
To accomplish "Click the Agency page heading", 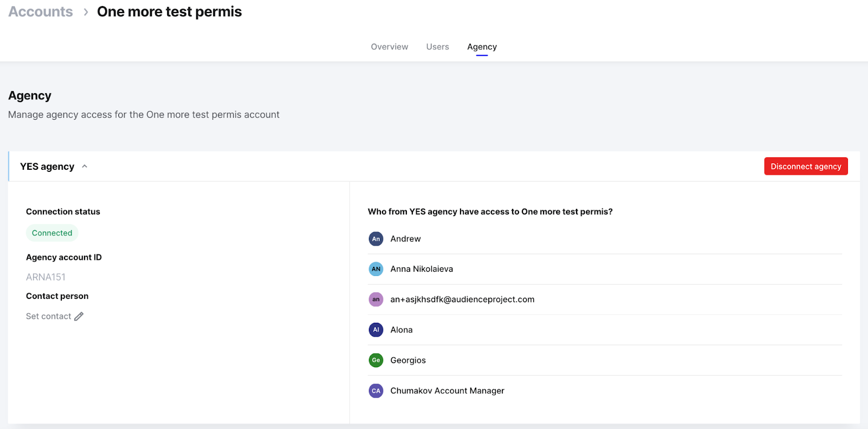I will coord(30,95).
